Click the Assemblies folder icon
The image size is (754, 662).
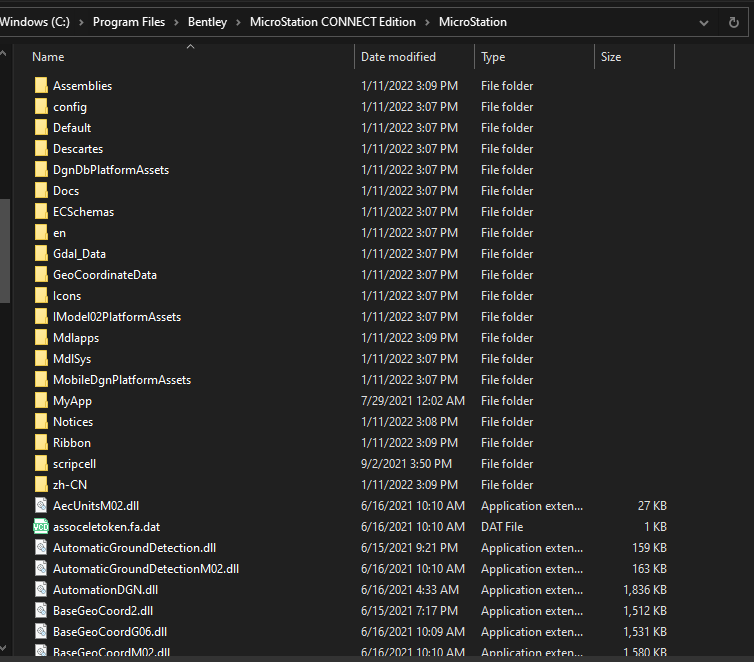click(41, 86)
